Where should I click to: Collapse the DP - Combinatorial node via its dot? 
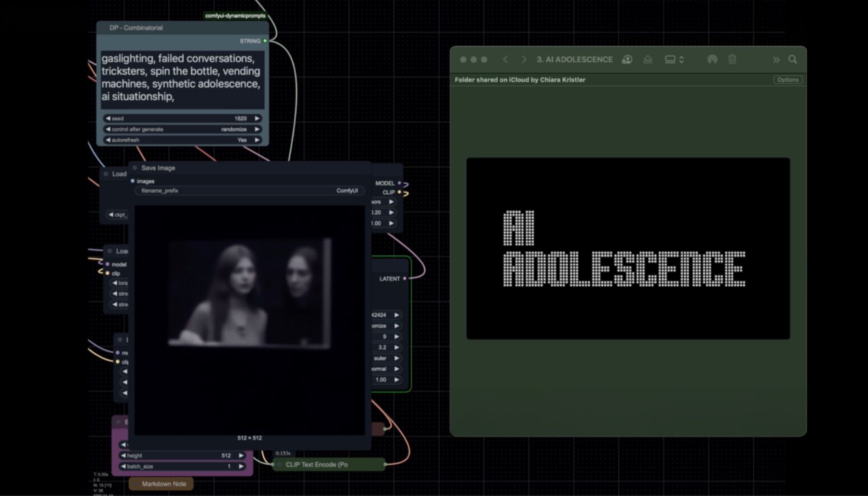click(103, 28)
